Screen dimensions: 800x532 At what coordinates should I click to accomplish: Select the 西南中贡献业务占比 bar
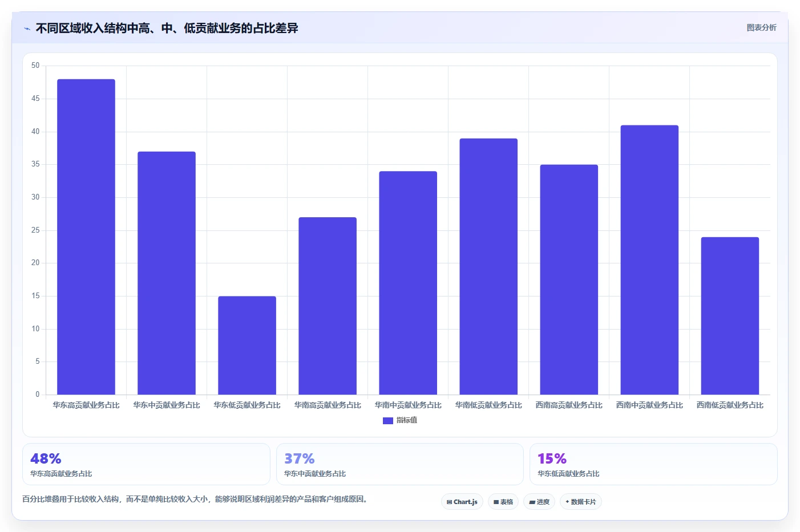coord(649,260)
